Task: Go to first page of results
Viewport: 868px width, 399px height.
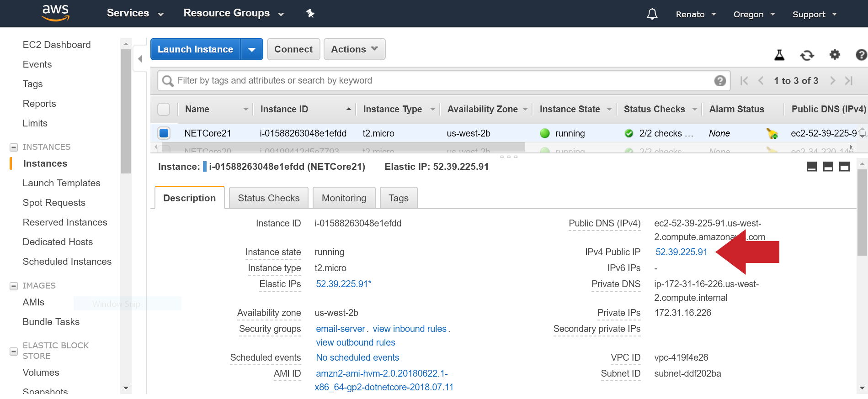Action: click(744, 81)
